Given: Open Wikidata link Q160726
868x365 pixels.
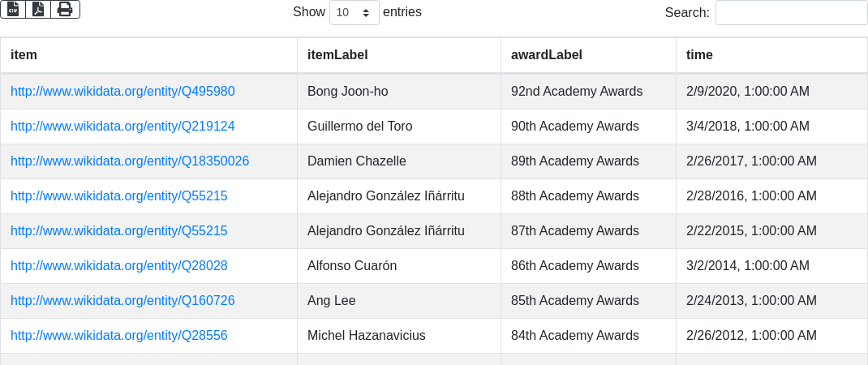Looking at the screenshot, I should [x=122, y=301].
